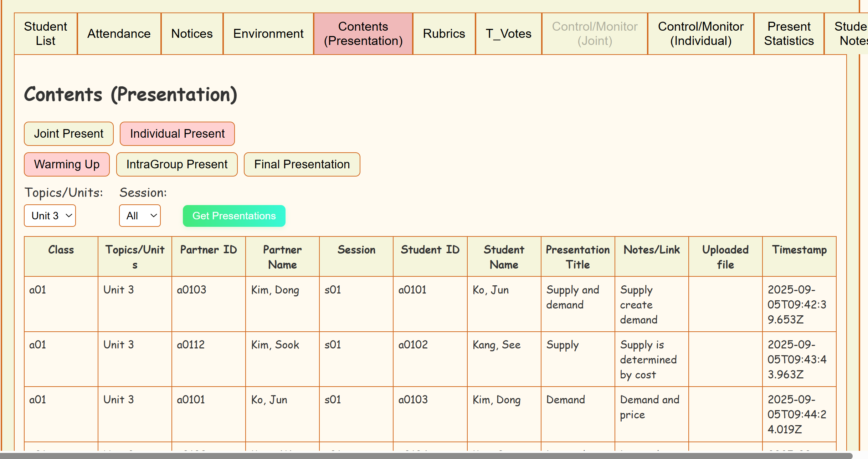
Task: View the Present Statistics tab
Action: (x=789, y=34)
